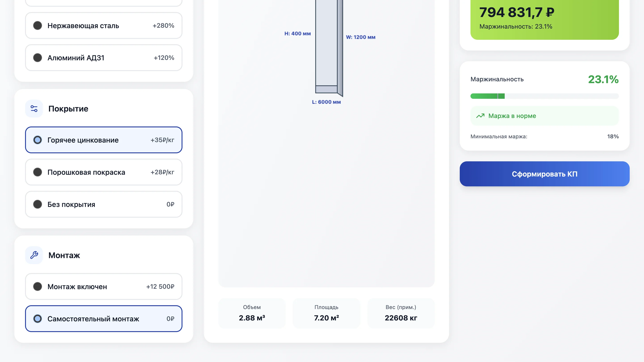The image size is (644, 362).
Task: Click the Площадь stat card
Action: coord(326,313)
